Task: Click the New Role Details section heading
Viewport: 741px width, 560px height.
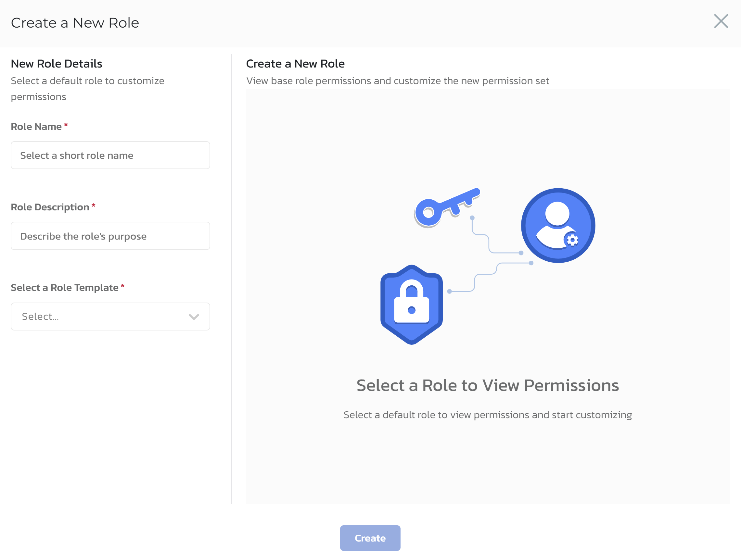Action: point(57,64)
